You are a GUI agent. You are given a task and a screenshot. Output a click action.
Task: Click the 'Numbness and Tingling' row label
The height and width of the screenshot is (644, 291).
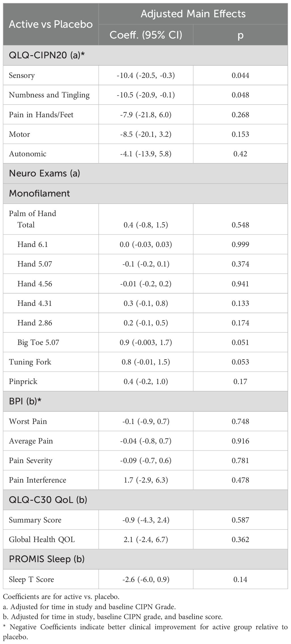pos(49,95)
